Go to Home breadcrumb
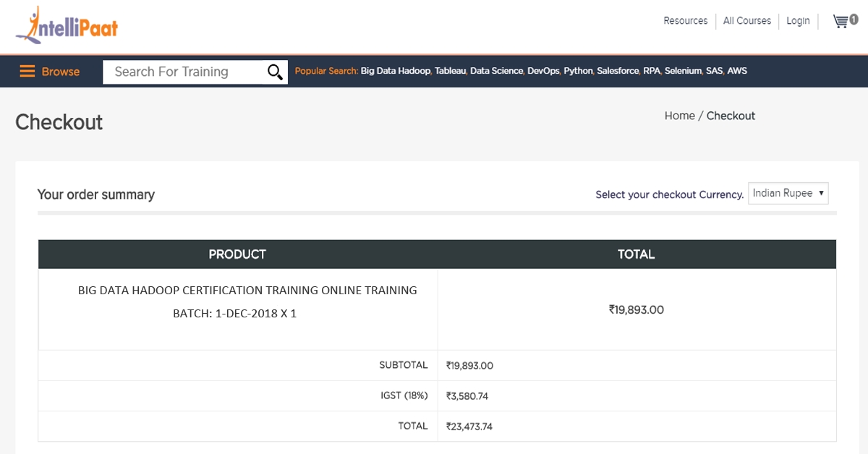 click(x=679, y=116)
